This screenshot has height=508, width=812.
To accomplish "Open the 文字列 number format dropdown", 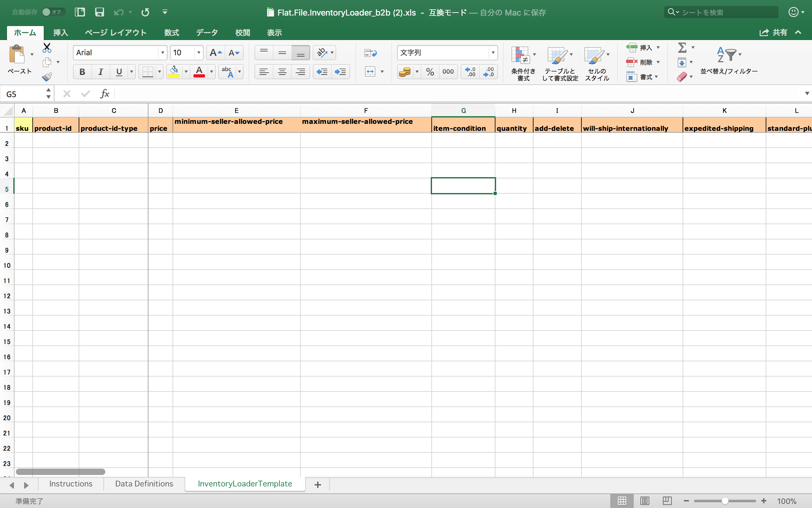I will point(493,53).
